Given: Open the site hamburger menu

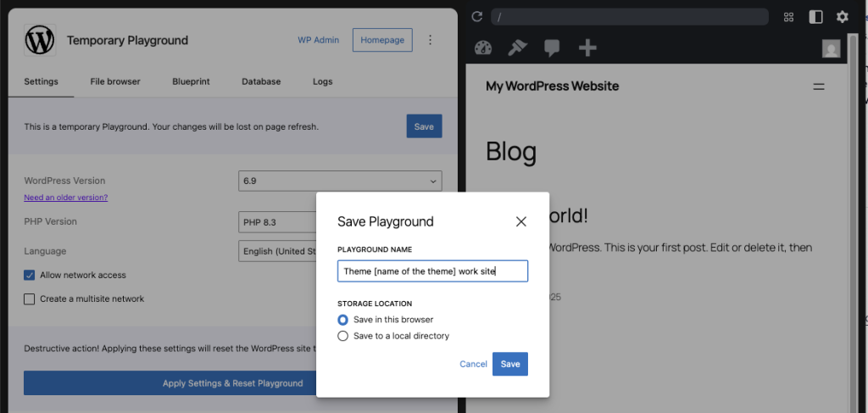Looking at the screenshot, I should tap(819, 87).
